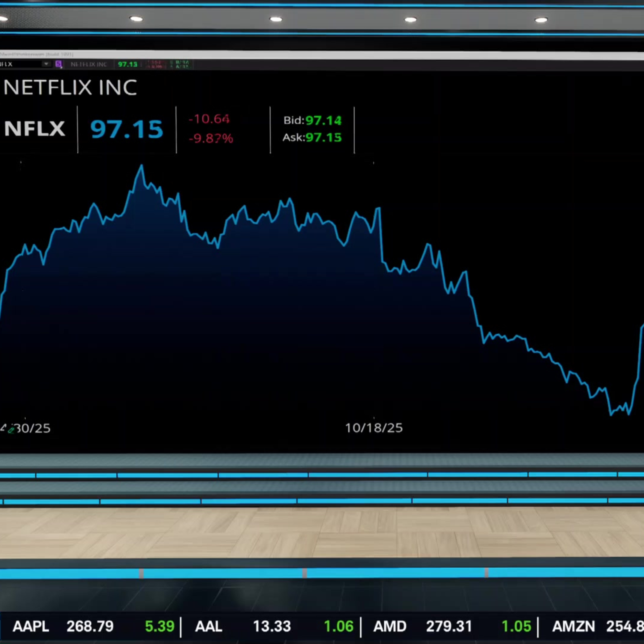Click the AMZN ticker in the scrolling bar
644x644 pixels.
click(x=574, y=626)
